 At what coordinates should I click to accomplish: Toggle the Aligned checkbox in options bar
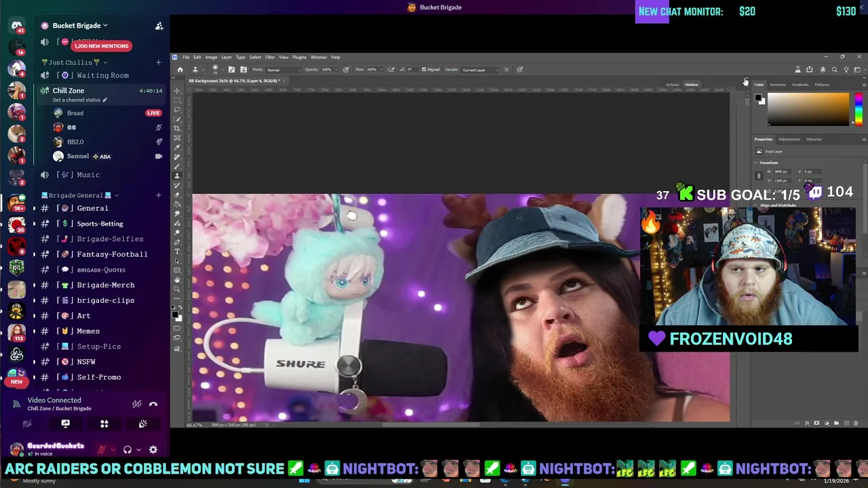[423, 69]
